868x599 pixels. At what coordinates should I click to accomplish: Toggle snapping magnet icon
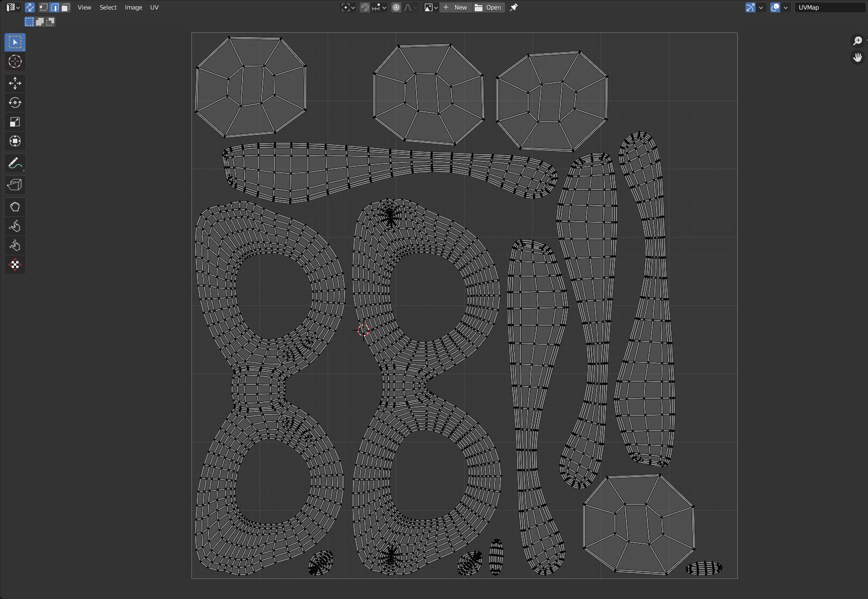(365, 7)
